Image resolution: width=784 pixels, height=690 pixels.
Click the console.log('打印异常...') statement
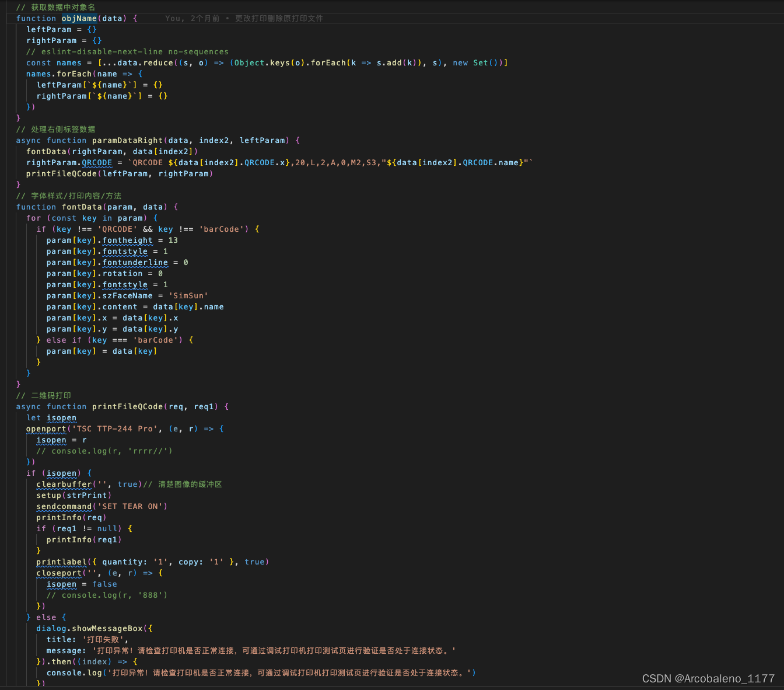(x=261, y=672)
